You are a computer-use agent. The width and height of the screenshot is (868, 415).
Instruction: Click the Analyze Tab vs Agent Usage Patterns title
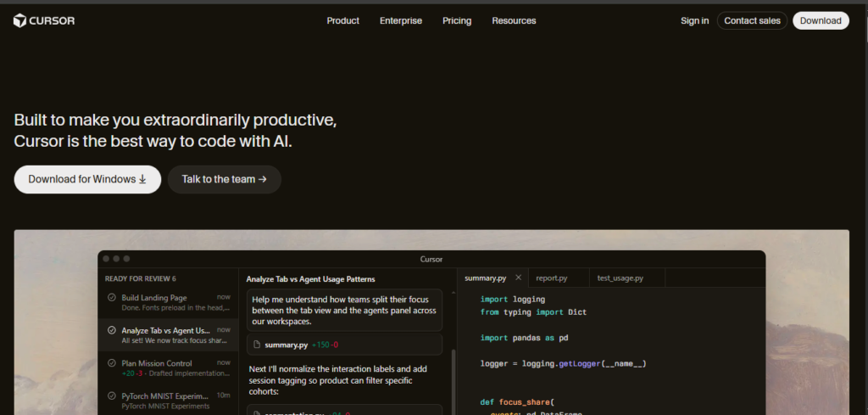310,279
